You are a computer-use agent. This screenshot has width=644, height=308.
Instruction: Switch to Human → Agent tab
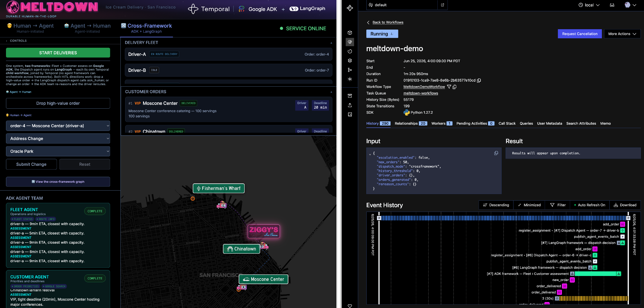point(30,28)
